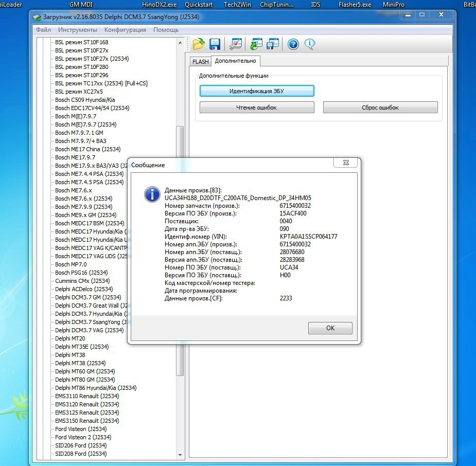Select Delphi MT60 GM (J2534) entry

(x=85, y=371)
